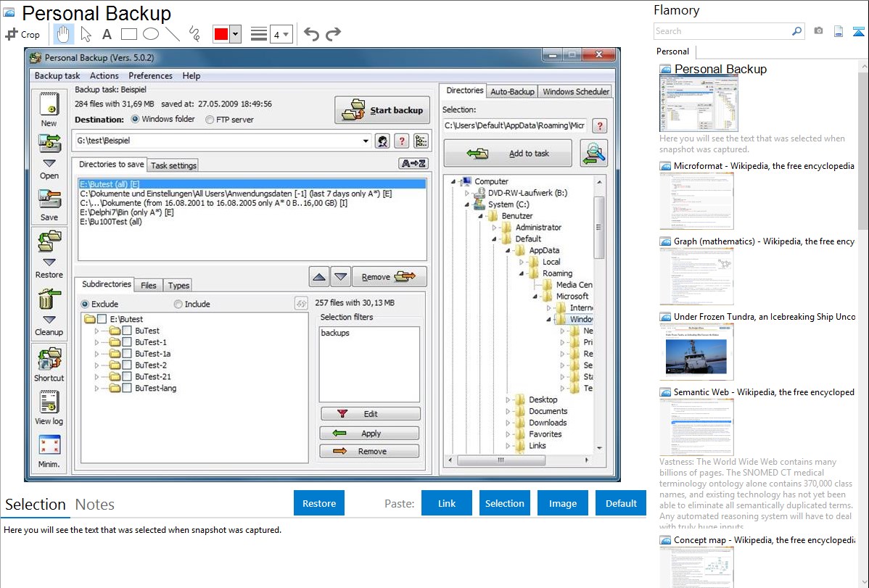Click the search-folder icon beside Add to task

pos(593,154)
